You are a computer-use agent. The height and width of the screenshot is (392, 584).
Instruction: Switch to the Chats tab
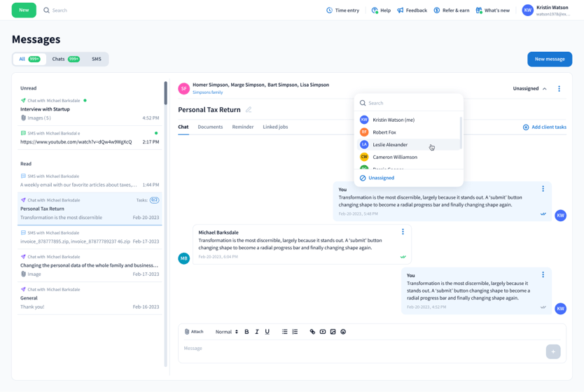66,59
